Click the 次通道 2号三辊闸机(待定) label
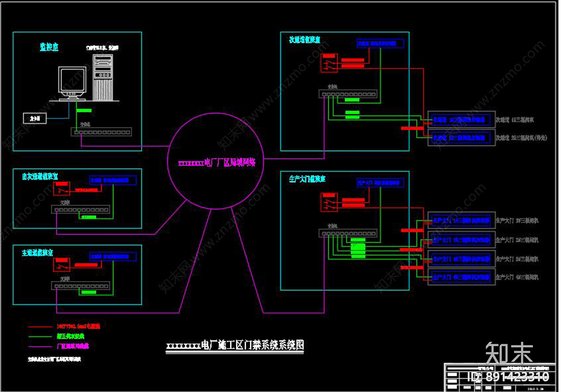Viewport: 561px width, 392px height. click(521, 138)
